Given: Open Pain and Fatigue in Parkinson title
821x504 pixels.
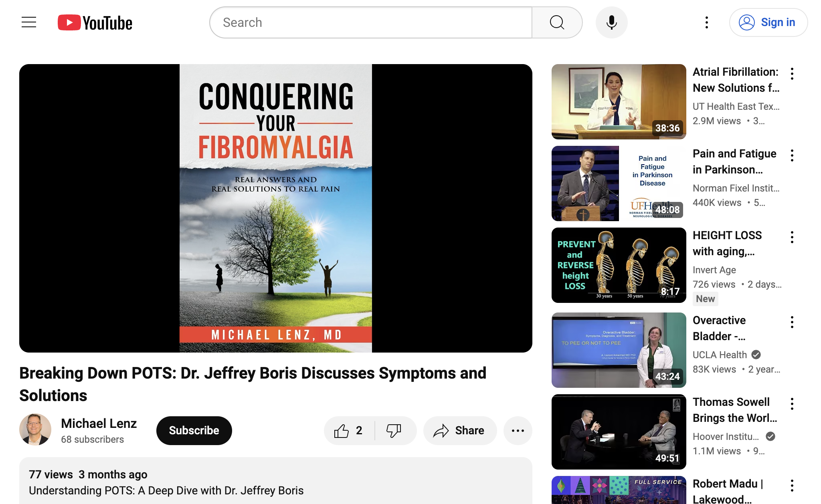Looking at the screenshot, I should [734, 161].
